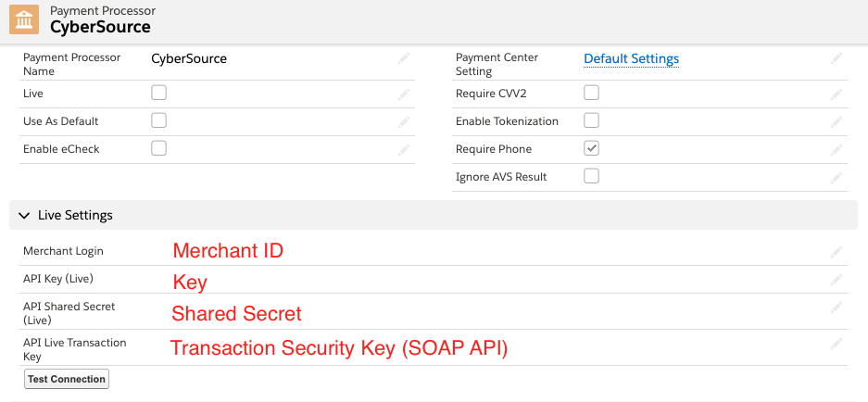Screen dimensions: 868x402
Task: Click pencil icon for API Key (Live)
Action: point(837,279)
